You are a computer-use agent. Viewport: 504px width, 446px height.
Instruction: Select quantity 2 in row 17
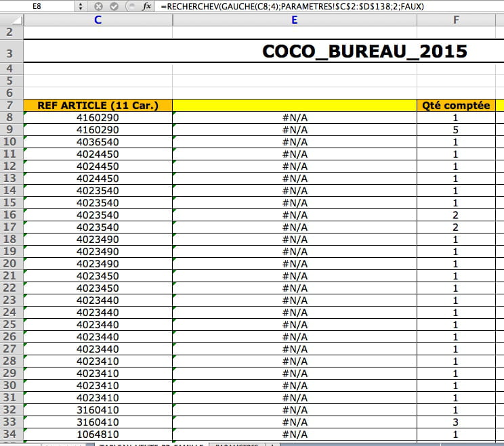click(456, 227)
